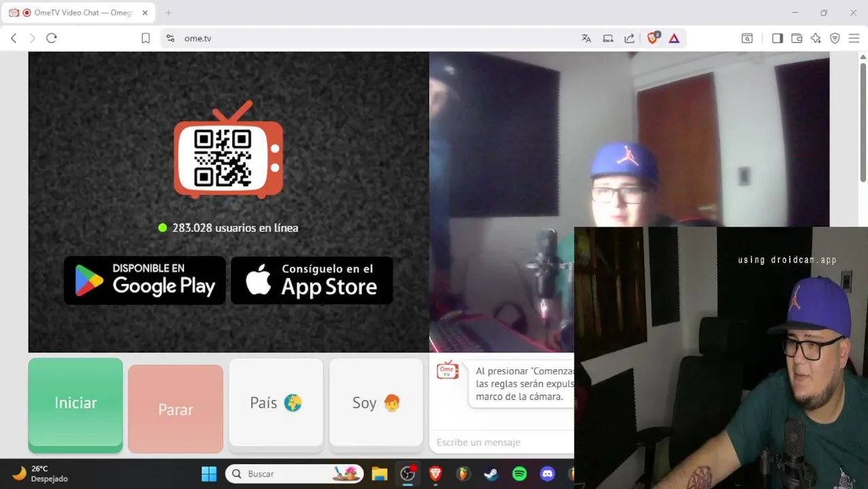Start chatting with the Iniciar button
868x489 pixels.
point(75,405)
